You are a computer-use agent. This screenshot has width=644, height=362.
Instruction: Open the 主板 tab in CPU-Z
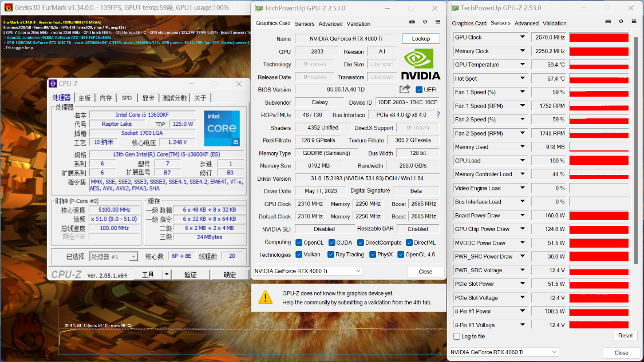click(84, 98)
